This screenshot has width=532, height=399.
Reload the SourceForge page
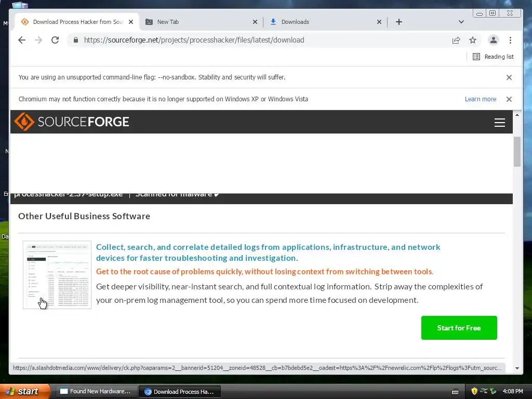coord(55,40)
